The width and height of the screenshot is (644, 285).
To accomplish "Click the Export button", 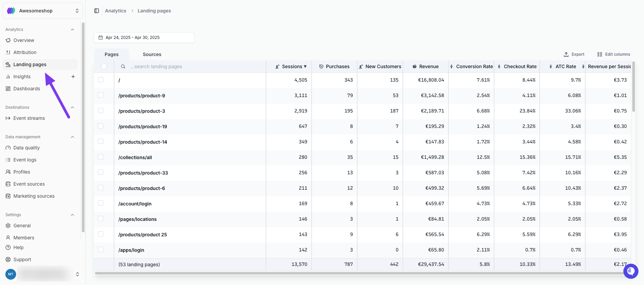I will [574, 54].
